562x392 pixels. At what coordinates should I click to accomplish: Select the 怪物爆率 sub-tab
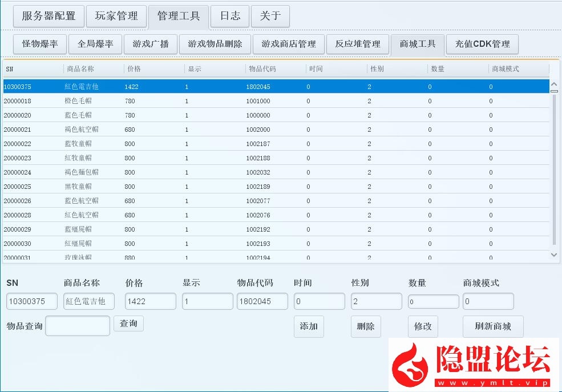tap(40, 44)
